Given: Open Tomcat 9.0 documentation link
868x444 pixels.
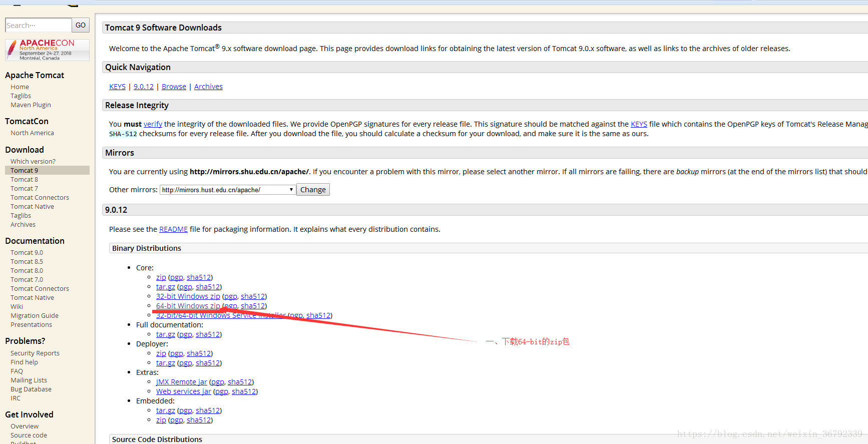Looking at the screenshot, I should pos(27,252).
